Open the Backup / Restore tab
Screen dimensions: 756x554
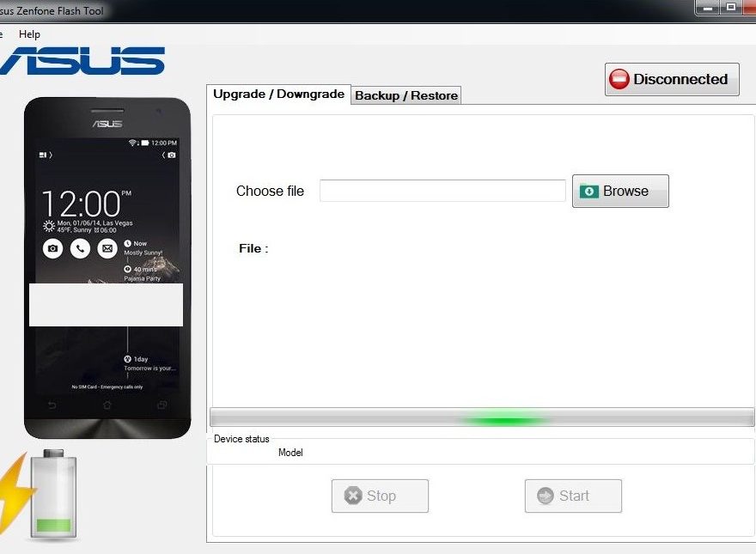click(x=406, y=95)
